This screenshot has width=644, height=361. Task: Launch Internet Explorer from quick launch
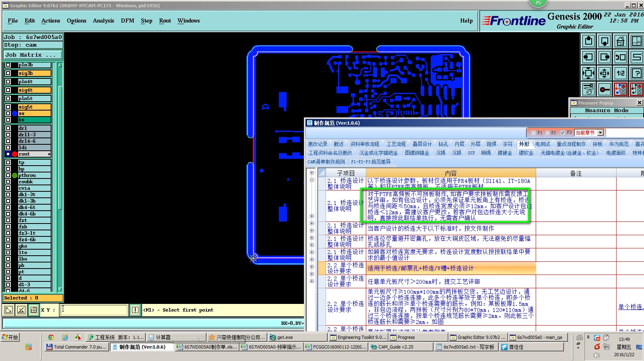point(65,337)
